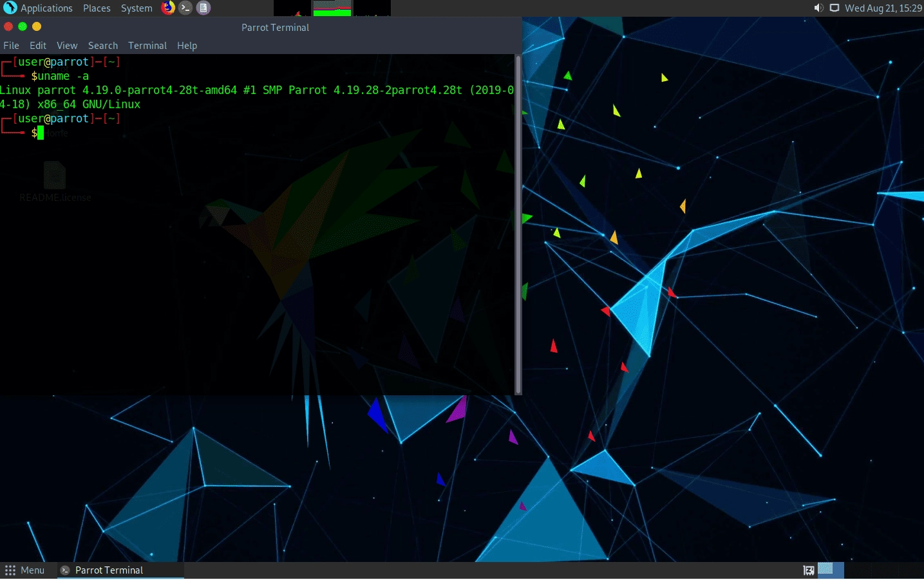Switch to the last workspace in switcher

pyautogui.click(x=910, y=570)
